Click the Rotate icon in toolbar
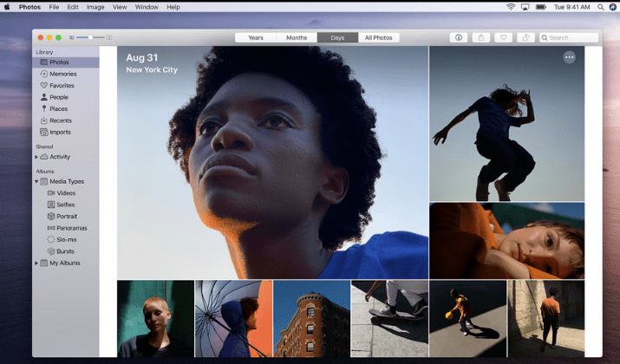 525,37
